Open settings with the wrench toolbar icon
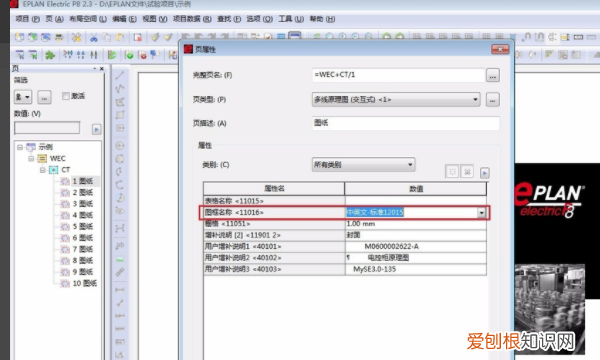Screen dimensions: 600x360 pos(77,37)
